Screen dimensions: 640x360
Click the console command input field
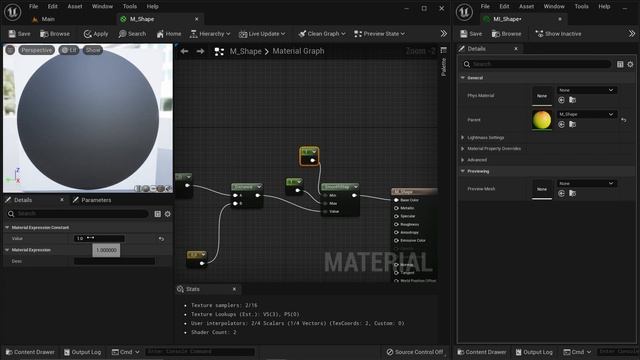tap(200, 351)
